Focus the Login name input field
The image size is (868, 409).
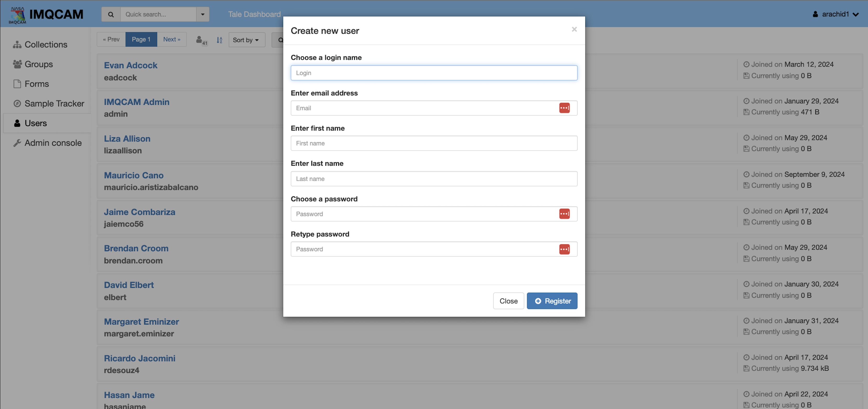click(x=434, y=73)
